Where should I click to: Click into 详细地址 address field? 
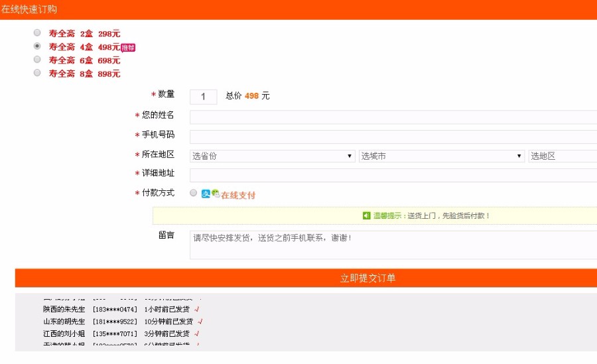[393, 176]
